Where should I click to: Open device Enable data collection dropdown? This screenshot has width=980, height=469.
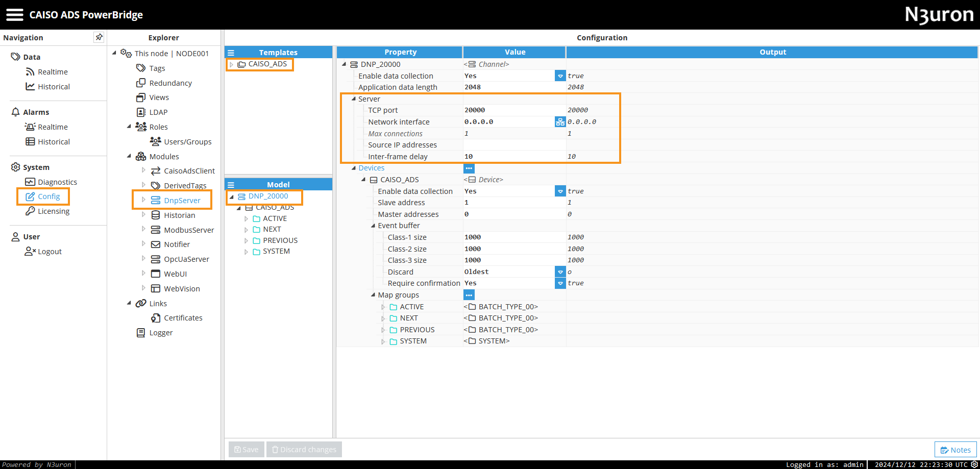[560, 191]
